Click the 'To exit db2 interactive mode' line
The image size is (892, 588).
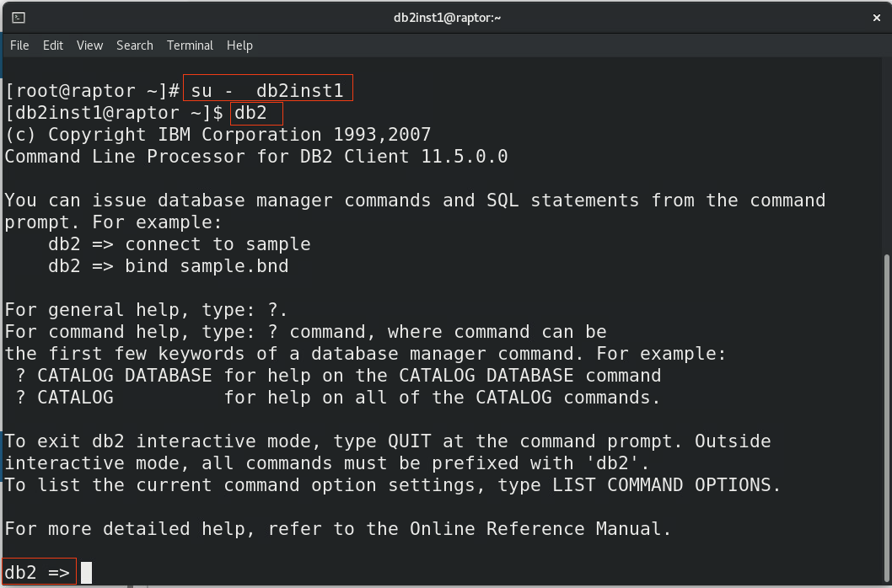coord(388,441)
